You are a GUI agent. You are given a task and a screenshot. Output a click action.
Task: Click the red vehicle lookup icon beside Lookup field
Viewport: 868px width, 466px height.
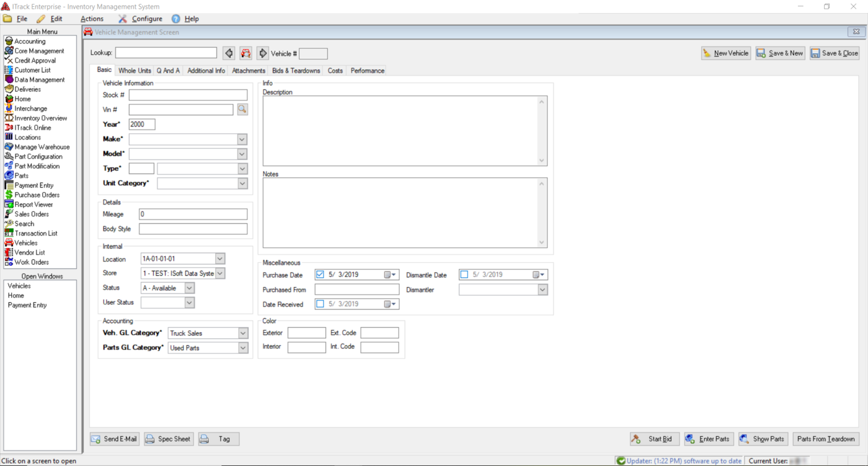tap(246, 53)
